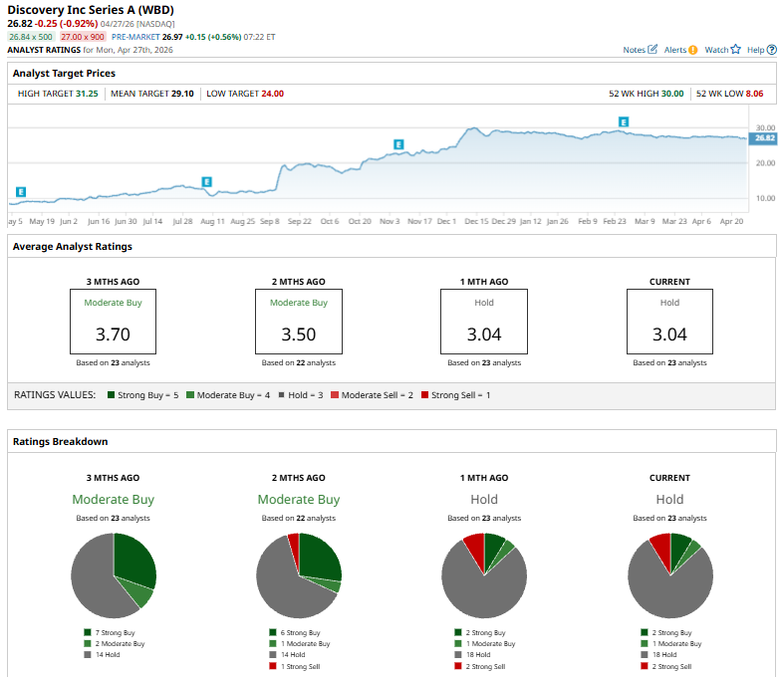784x677 pixels.
Task: Click the earnings marker near Nov 3
Action: tap(398, 144)
